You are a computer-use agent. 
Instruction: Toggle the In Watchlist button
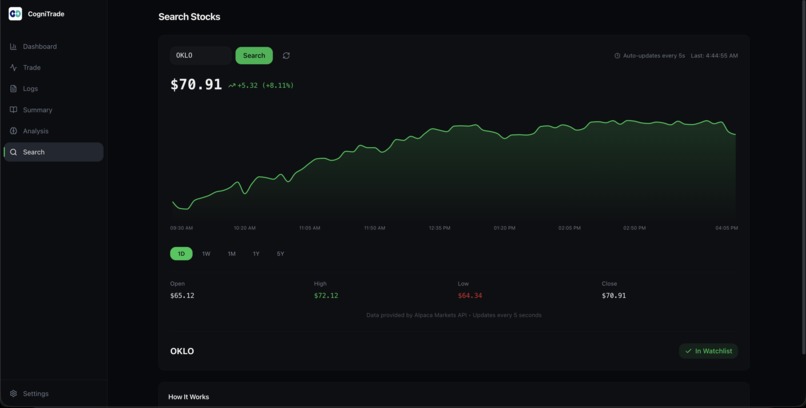point(708,351)
